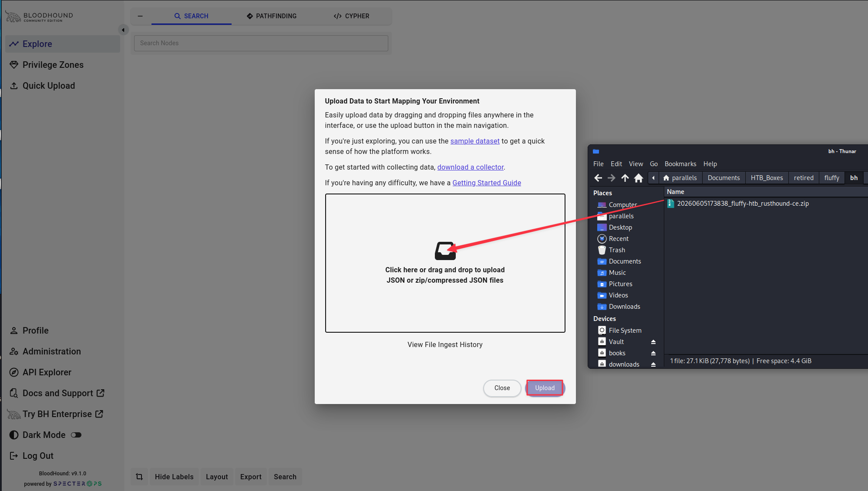
Task: Open API Explorer
Action: 63,372
